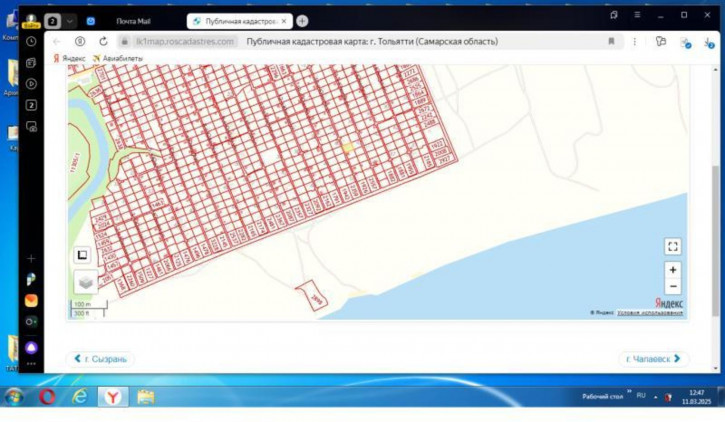725x422 pixels.
Task: Go to the г. Чапаевск page
Action: [x=652, y=358]
